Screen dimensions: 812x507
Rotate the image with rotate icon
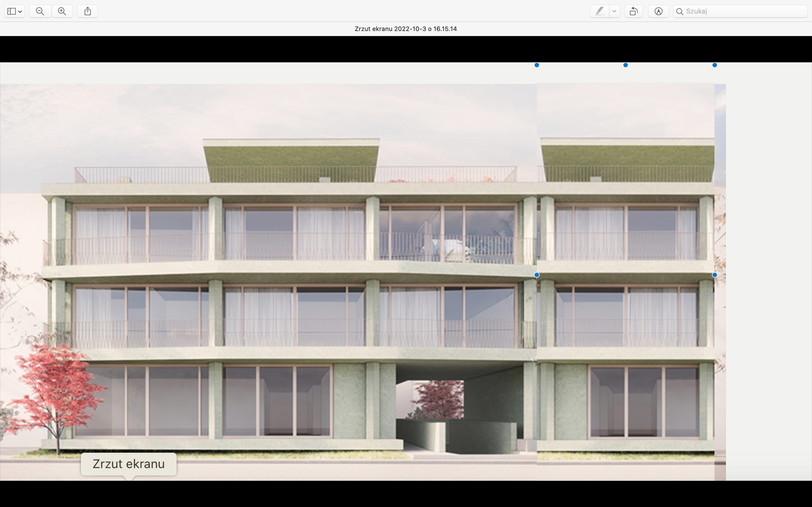633,11
